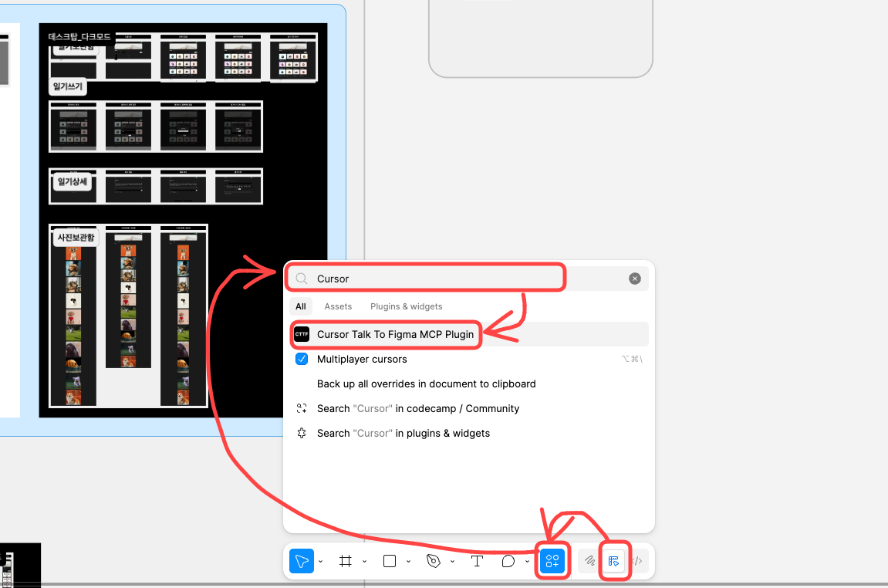This screenshot has width=888, height=588.
Task: Switch to Dev Mode
Action: tap(638, 561)
